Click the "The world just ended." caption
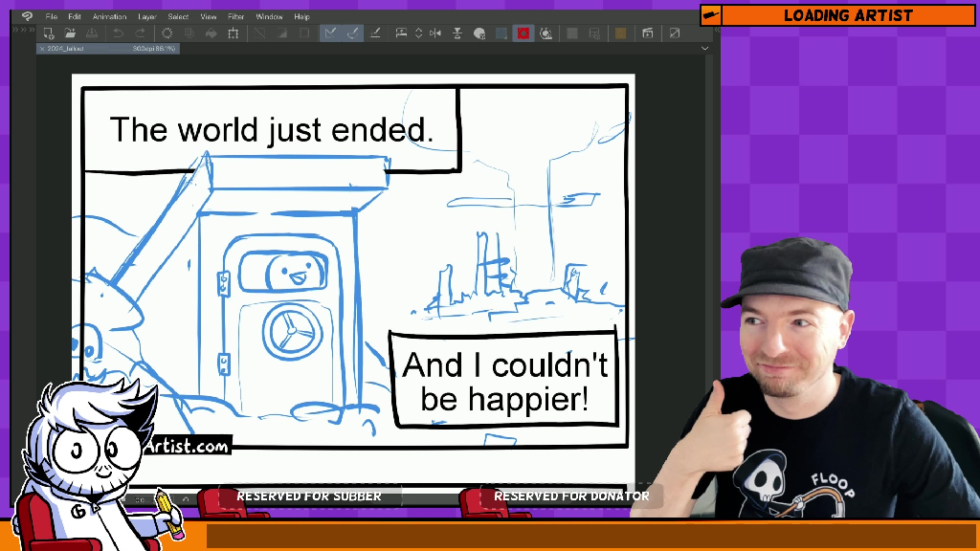The width and height of the screenshot is (980, 551). pos(271,130)
